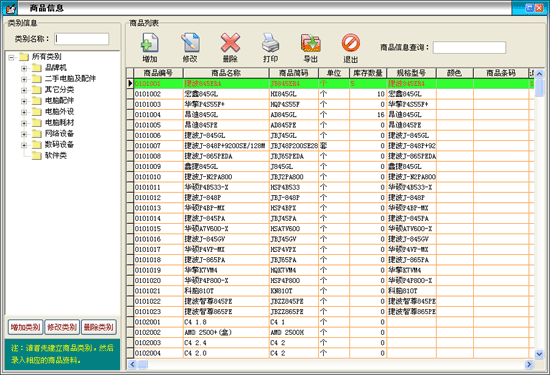Click the 规格型号 column header
The image size is (550, 375).
(411, 73)
